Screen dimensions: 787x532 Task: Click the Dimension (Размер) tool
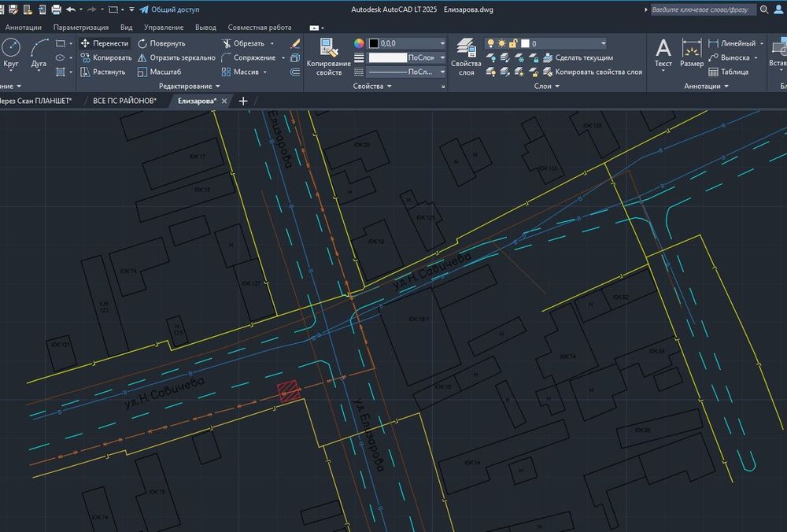coord(692,54)
